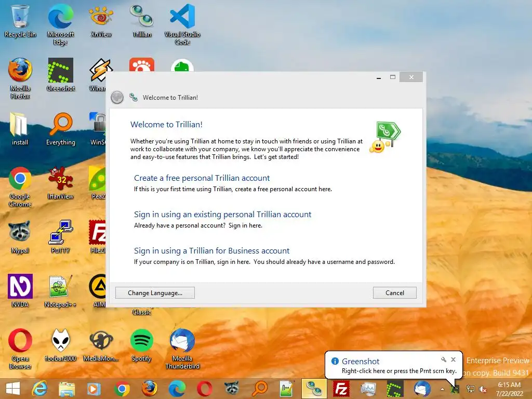532x399 pixels.
Task: Open the Windows Start button
Action: click(13, 389)
